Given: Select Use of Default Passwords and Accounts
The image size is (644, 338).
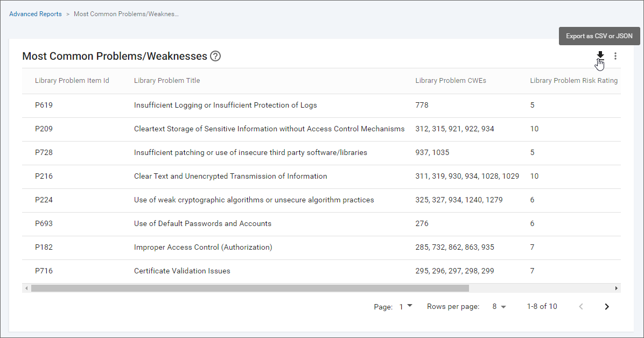Looking at the screenshot, I should (202, 224).
